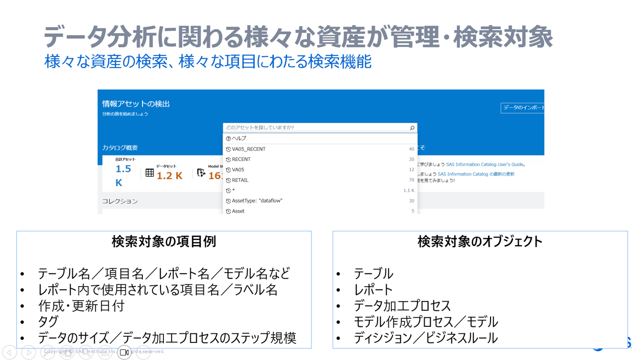Toggle the camera icon in slideshow controls
Screen dimensions: 644x362
point(124,352)
